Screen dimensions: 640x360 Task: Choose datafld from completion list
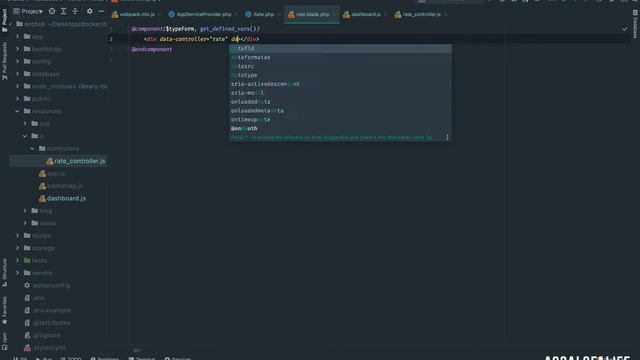tap(340, 49)
